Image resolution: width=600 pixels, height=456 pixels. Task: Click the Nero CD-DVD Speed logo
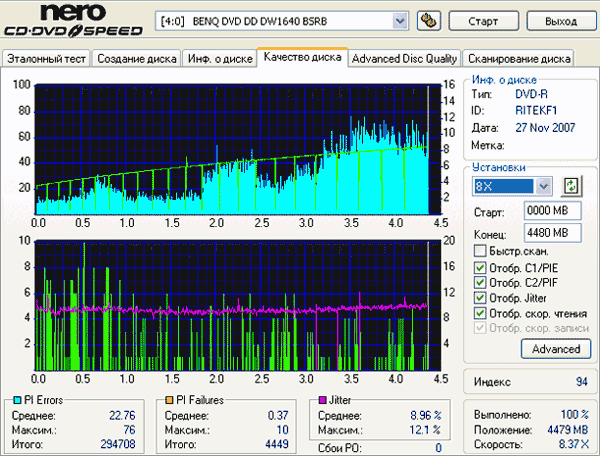click(x=73, y=20)
